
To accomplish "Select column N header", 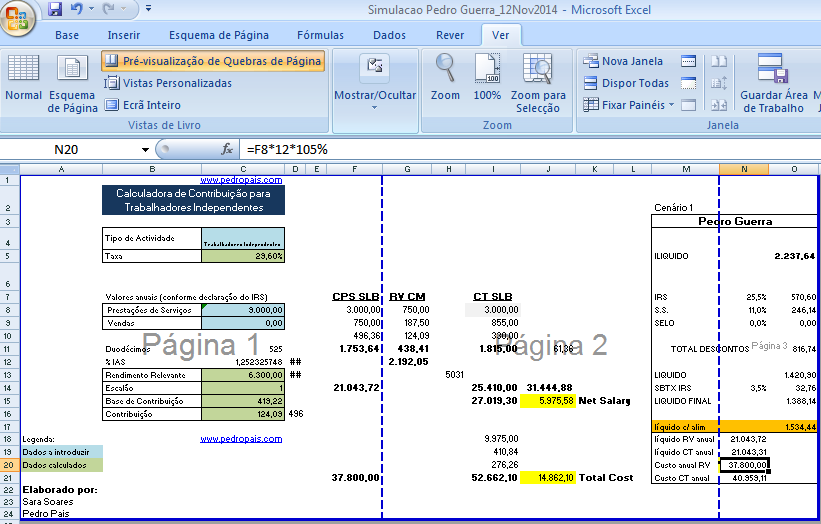I will pos(744,169).
